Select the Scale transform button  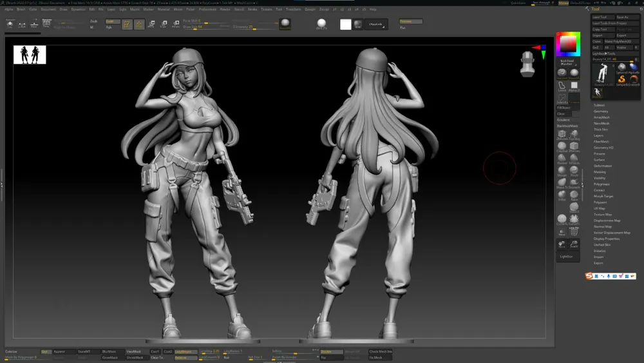point(164,25)
